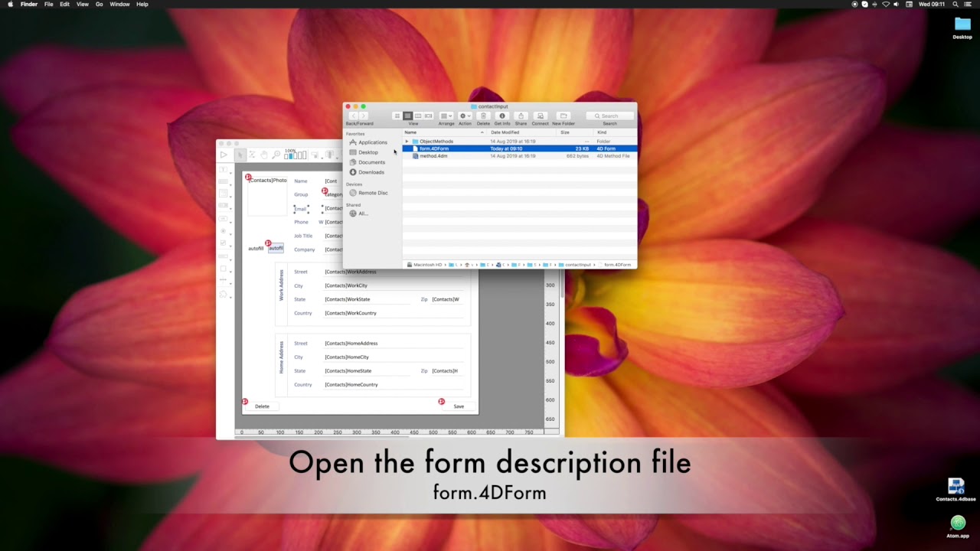Click the Back button in Finder toolbar

(354, 116)
